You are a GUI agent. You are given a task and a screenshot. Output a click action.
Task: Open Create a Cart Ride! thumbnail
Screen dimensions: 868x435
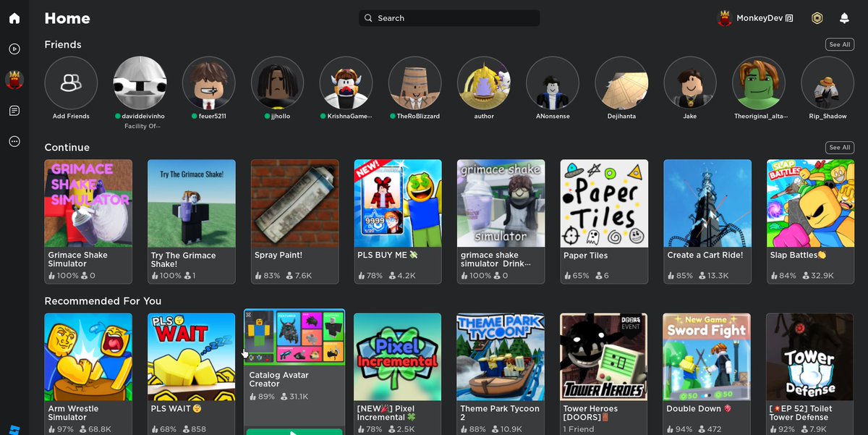point(707,203)
